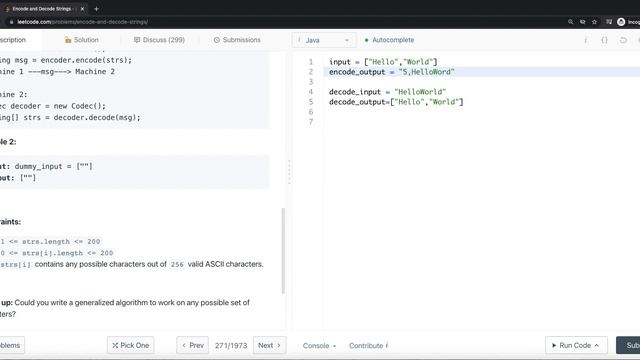This screenshot has height=360, width=640.
Task: Close the Encode and Decode Strings browser tab
Action: point(82,9)
